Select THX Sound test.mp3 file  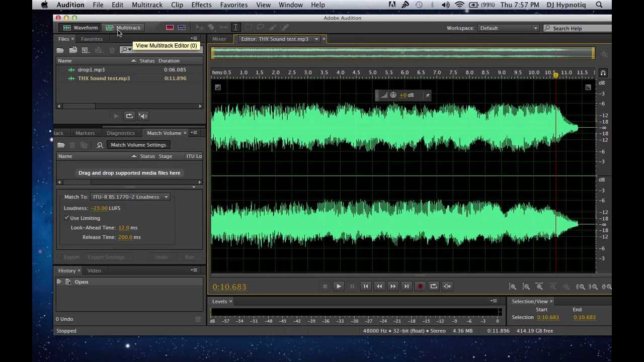pyautogui.click(x=104, y=78)
